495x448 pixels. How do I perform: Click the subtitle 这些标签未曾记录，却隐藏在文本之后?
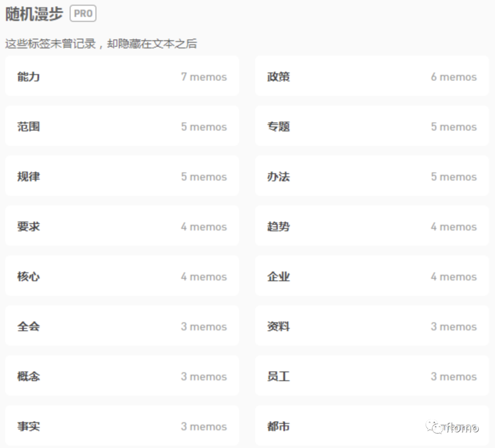point(101,44)
